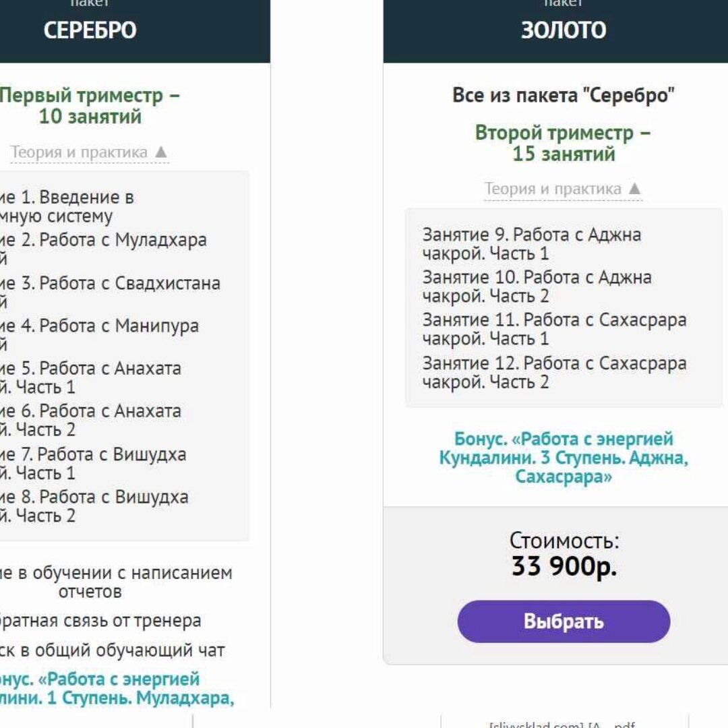The height and width of the screenshot is (728, 728).
Task: Click the СЕРЕБРО package header
Action: 90,30
